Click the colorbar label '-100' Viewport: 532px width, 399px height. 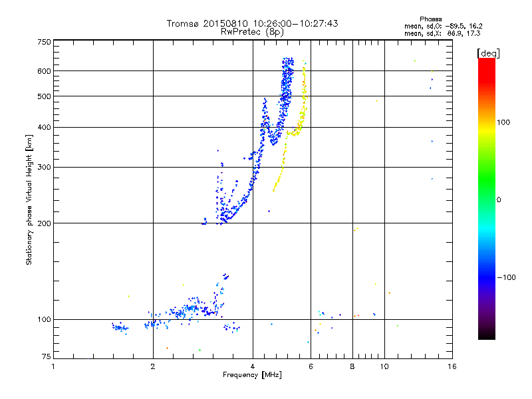pyautogui.click(x=506, y=277)
